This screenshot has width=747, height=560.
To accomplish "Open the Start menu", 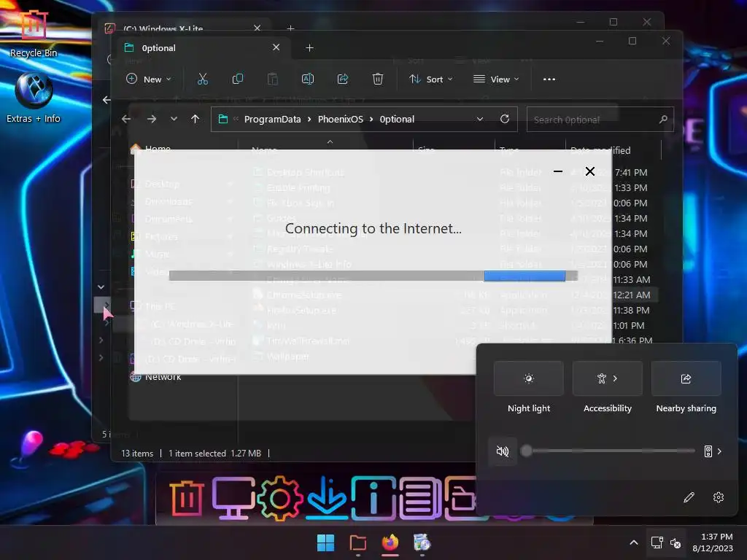I will point(326,542).
